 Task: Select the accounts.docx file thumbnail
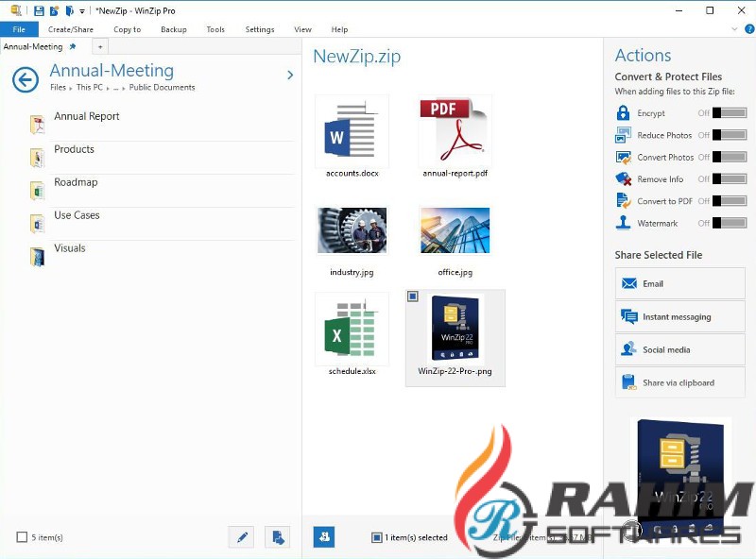(x=352, y=131)
